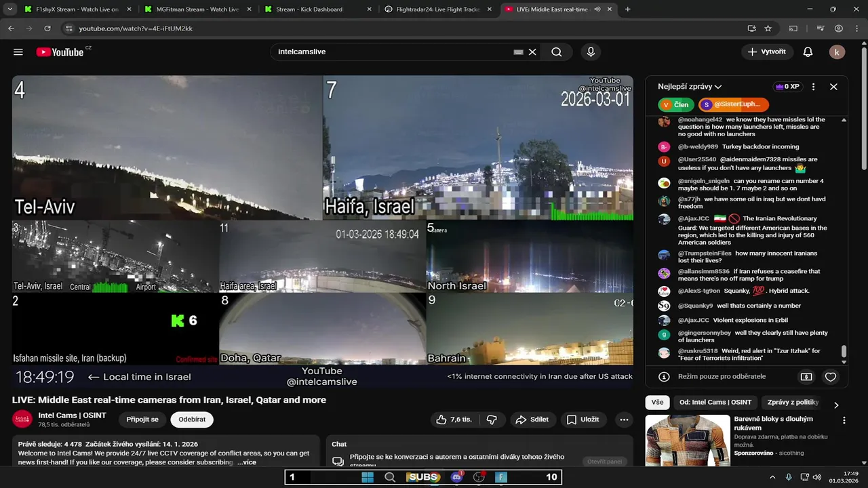868x488 pixels.
Task: Click @AjaxJCC username on Erbil message
Action: (x=693, y=320)
